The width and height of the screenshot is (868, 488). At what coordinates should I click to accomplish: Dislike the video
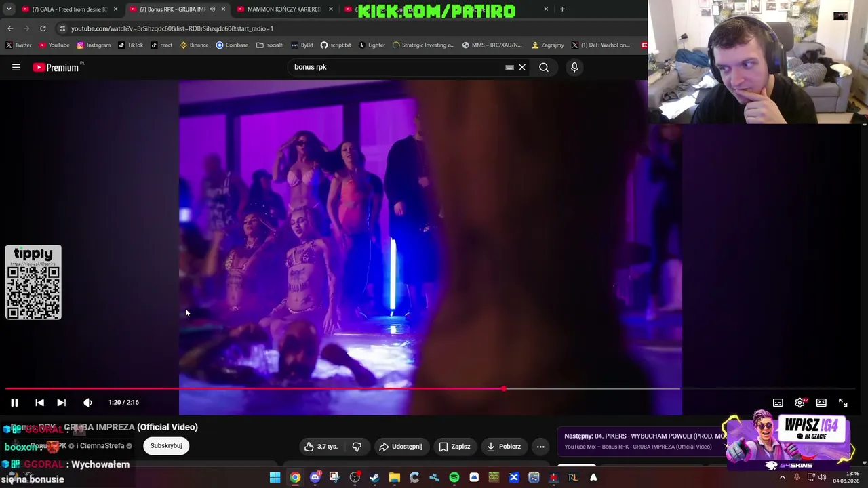[x=357, y=447]
